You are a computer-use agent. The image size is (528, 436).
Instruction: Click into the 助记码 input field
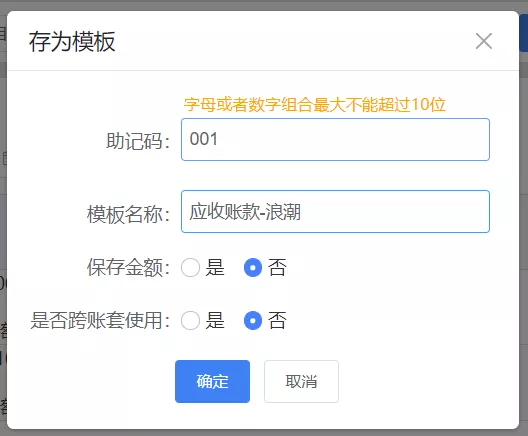(x=335, y=139)
